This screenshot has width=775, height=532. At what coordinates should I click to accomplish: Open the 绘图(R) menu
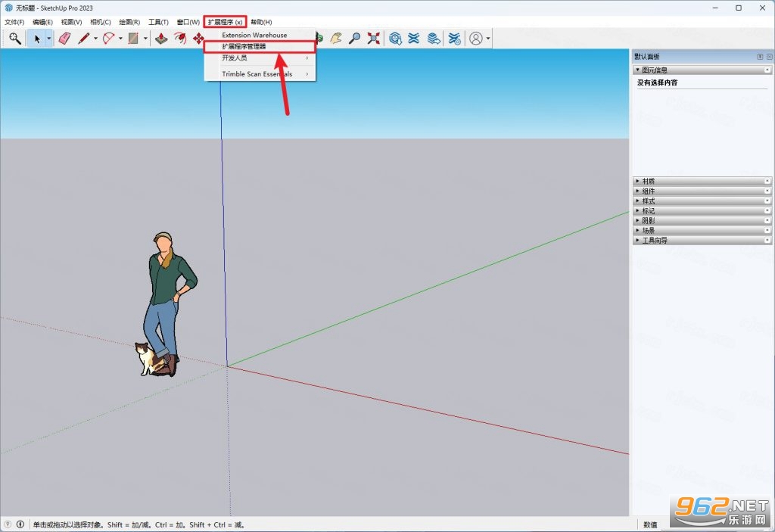pyautogui.click(x=129, y=22)
